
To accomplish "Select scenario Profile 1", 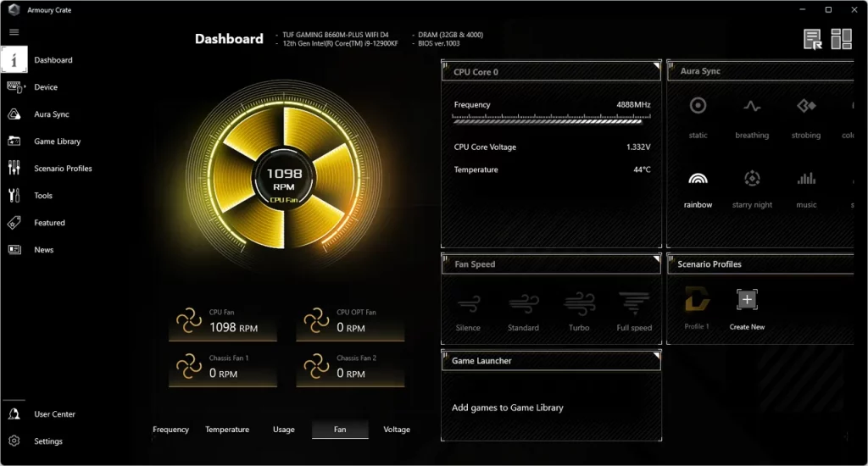I will (697, 308).
